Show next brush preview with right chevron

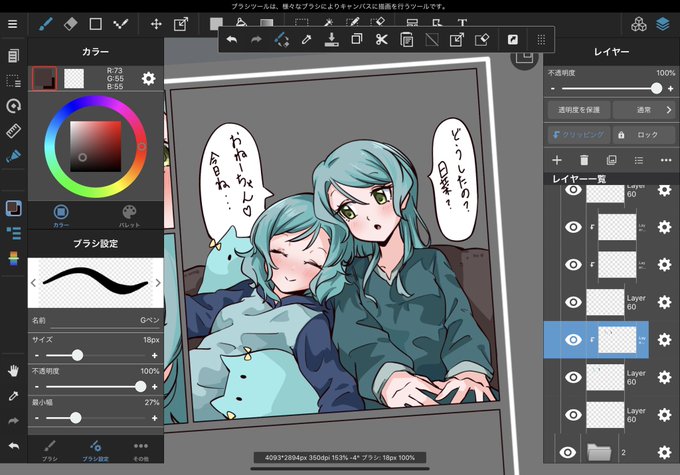click(x=158, y=283)
